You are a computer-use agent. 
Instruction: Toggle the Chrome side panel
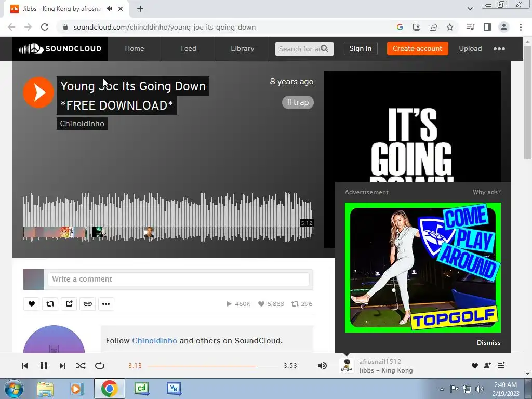point(487,27)
